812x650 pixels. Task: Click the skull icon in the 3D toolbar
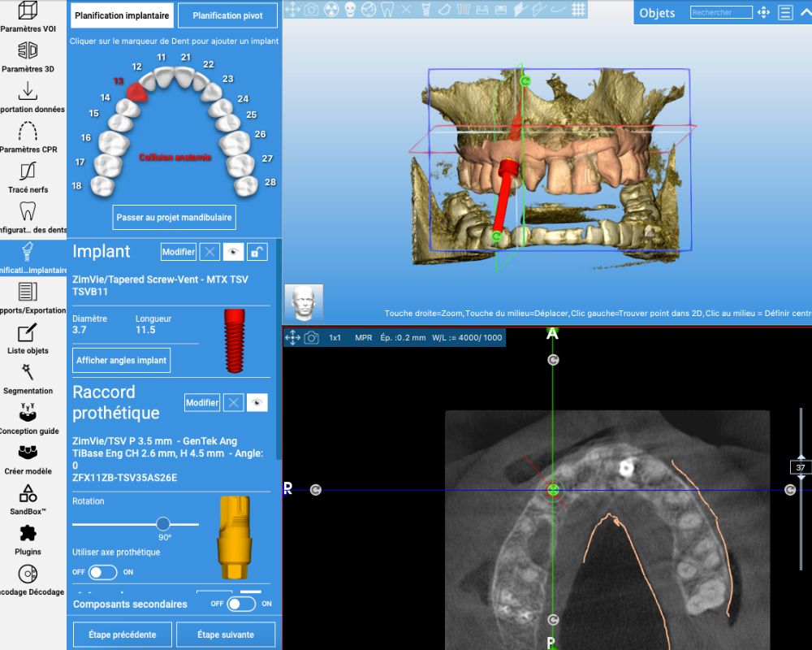[x=350, y=10]
